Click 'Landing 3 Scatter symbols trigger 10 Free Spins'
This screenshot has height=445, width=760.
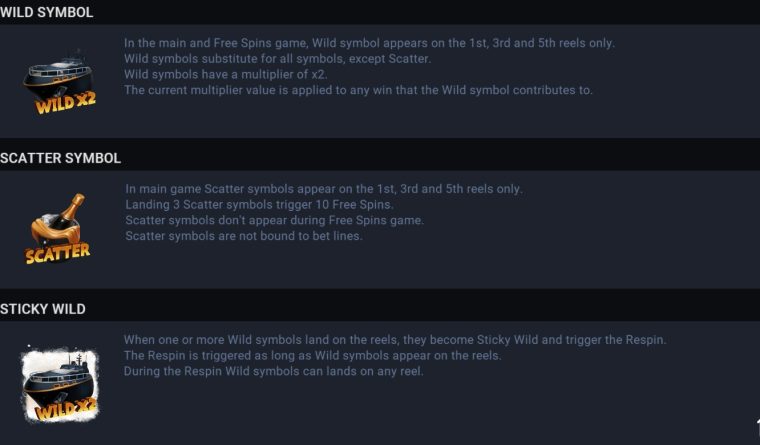pyautogui.click(x=259, y=205)
